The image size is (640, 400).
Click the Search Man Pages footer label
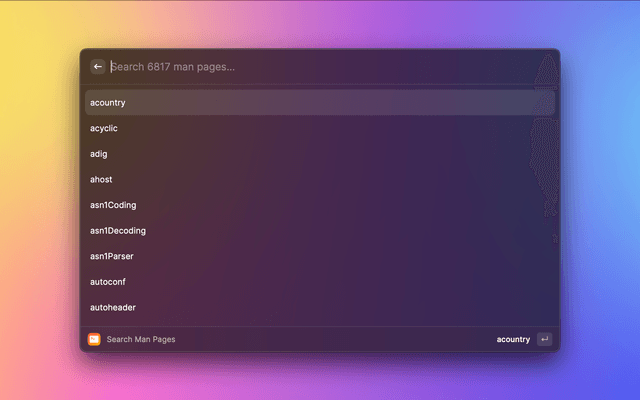[x=141, y=340]
